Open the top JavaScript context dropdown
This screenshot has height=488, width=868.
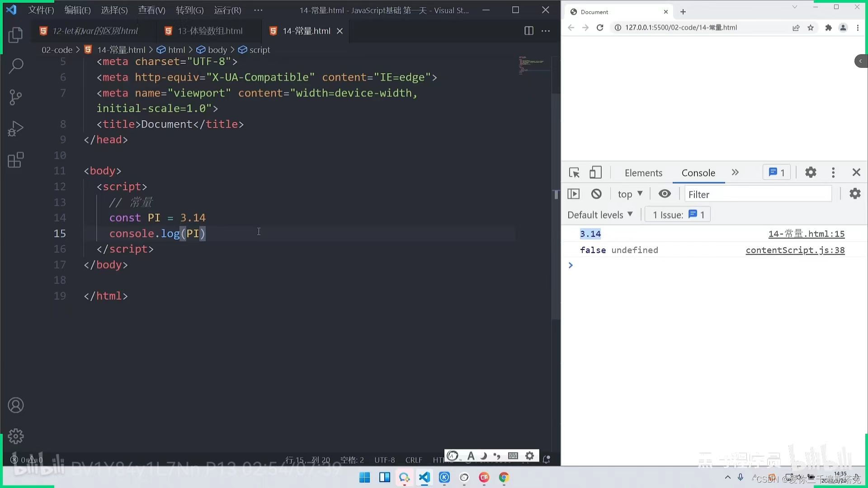tap(630, 194)
